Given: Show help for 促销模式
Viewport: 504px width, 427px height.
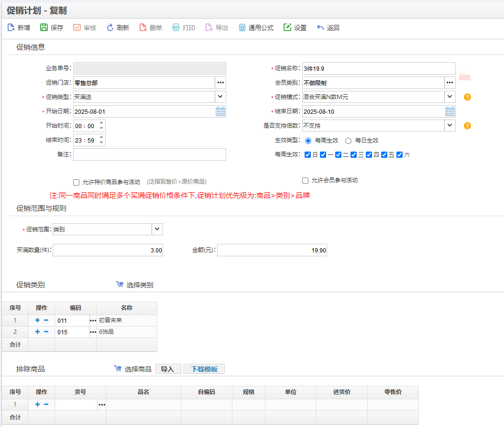Looking at the screenshot, I should [467, 97].
